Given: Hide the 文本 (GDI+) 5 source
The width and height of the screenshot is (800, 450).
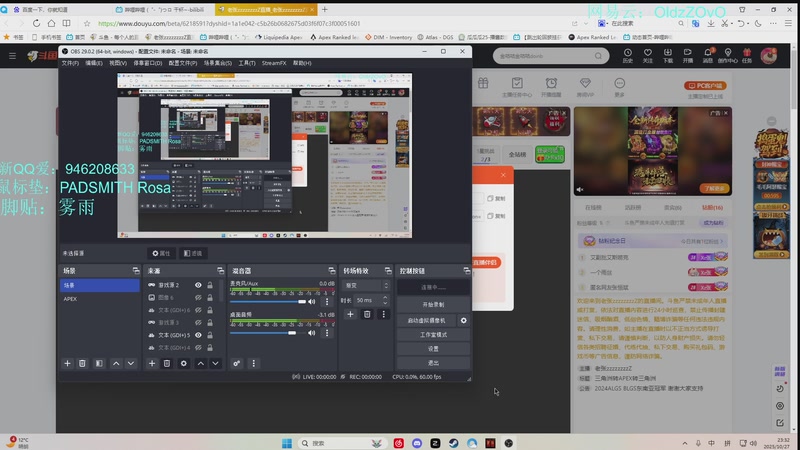Looking at the screenshot, I should point(198,335).
